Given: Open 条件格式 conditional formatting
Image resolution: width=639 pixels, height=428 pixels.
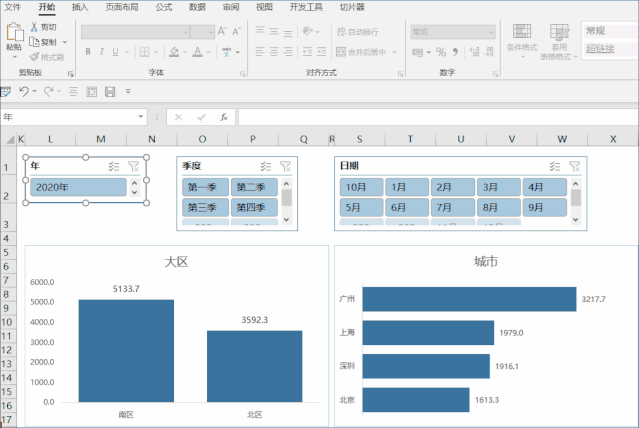Looking at the screenshot, I should click(x=522, y=41).
